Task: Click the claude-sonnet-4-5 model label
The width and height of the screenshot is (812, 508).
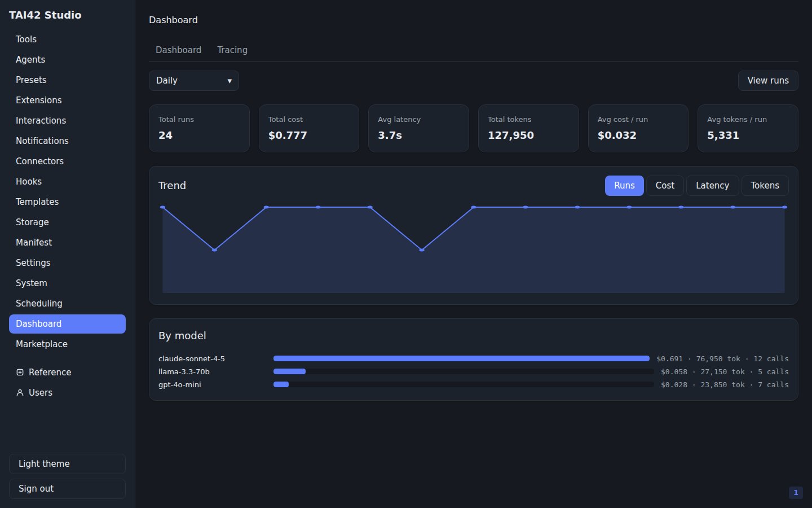Action: (x=192, y=358)
